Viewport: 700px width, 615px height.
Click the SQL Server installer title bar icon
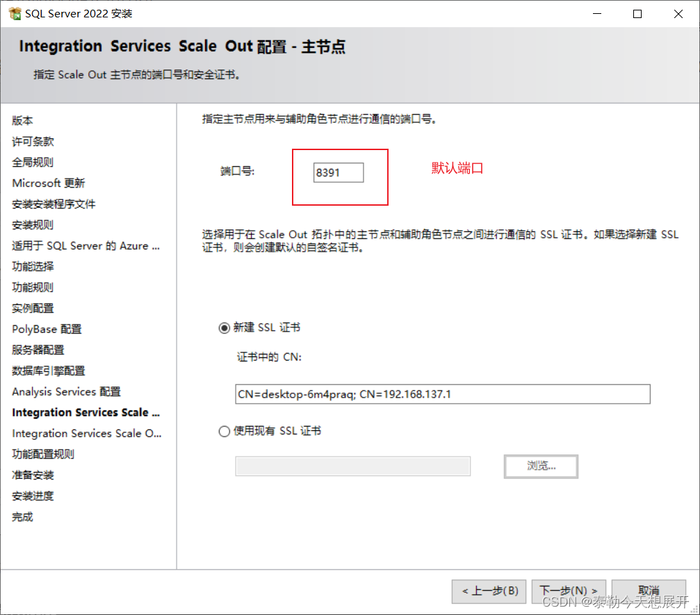15,13
